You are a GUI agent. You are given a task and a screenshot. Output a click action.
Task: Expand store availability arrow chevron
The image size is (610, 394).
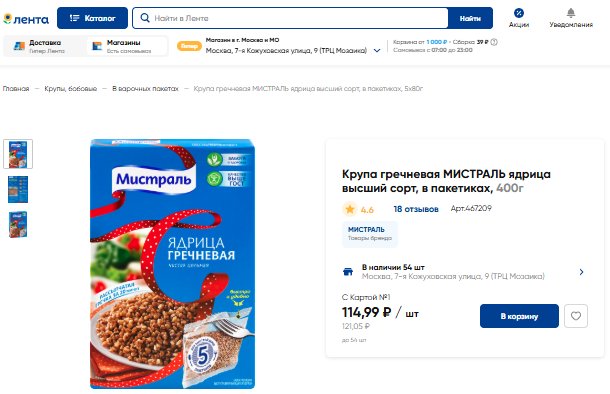[581, 272]
